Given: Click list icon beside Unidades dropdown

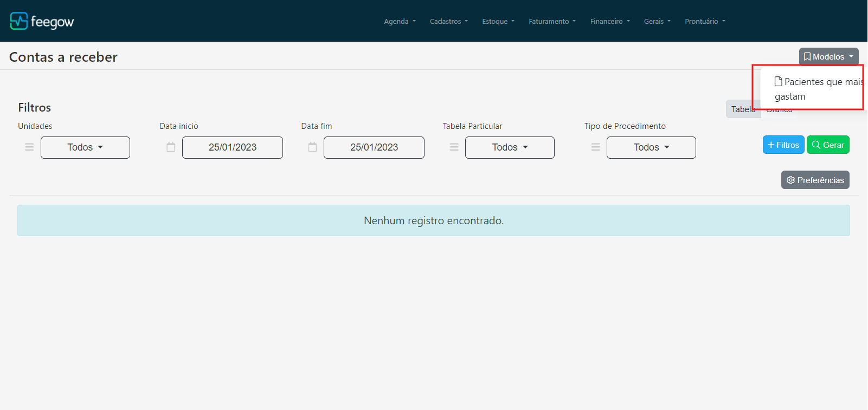Looking at the screenshot, I should 29,147.
